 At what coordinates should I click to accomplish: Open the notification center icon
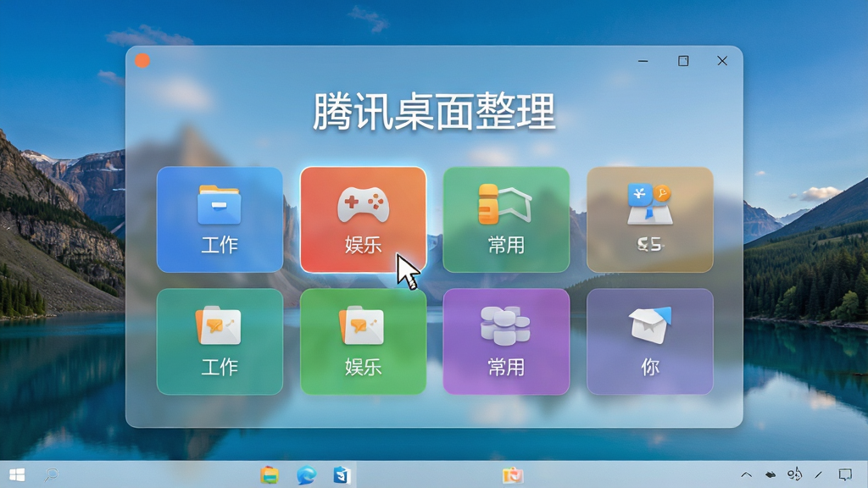tap(845, 474)
